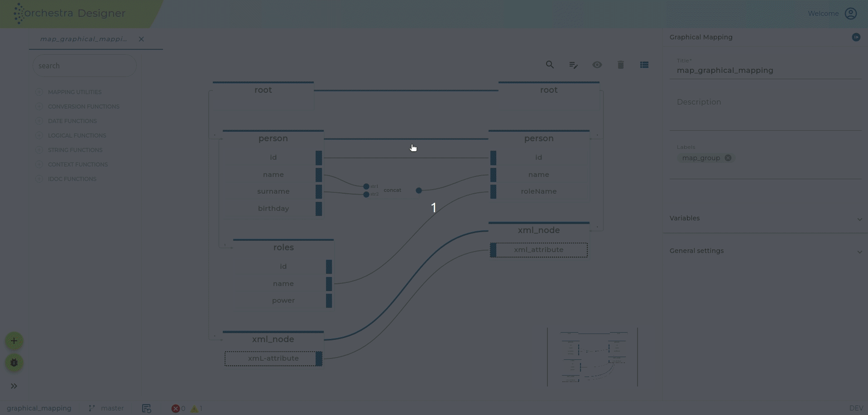Click the trash delete icon
The width and height of the screenshot is (868, 415).
tap(621, 65)
